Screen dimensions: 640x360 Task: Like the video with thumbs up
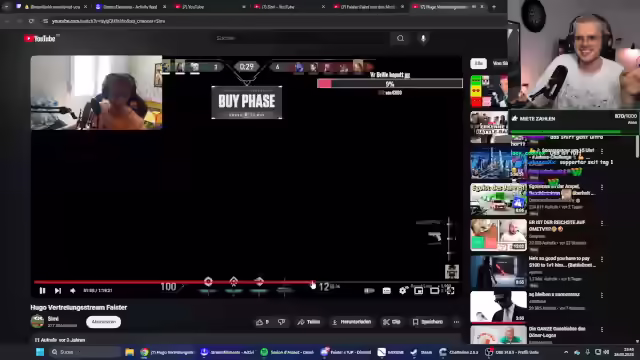[x=262, y=322]
